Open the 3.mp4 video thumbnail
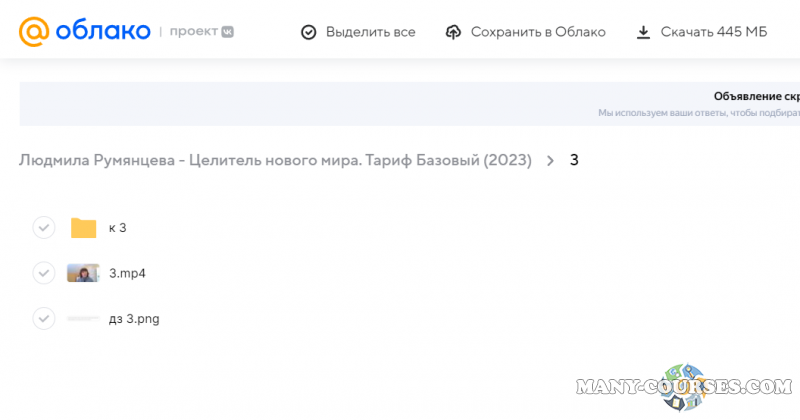 coord(83,273)
